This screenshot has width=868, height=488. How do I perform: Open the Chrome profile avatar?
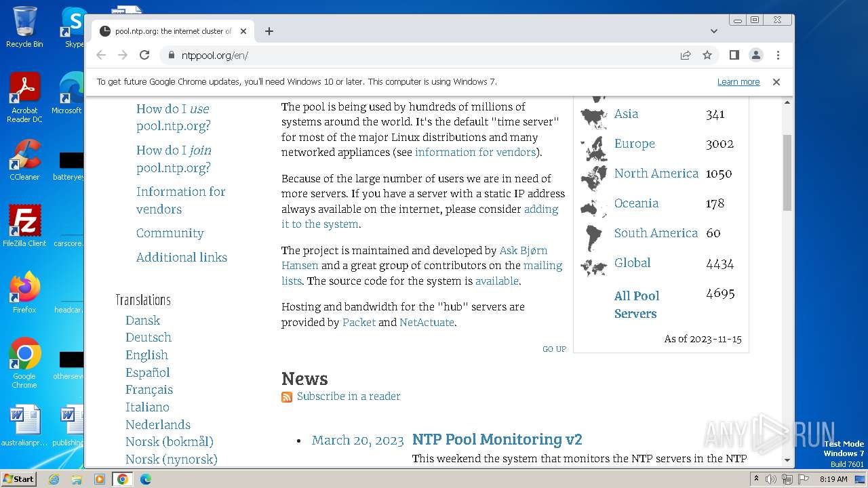[x=756, y=56]
